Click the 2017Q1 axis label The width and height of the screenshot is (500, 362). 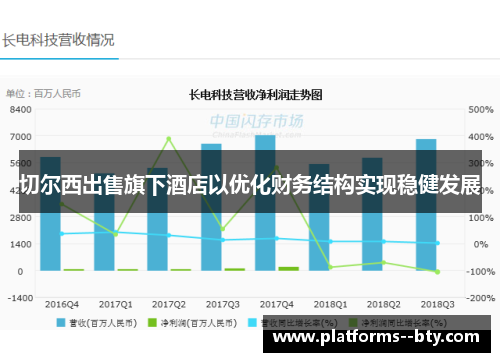[x=116, y=304]
